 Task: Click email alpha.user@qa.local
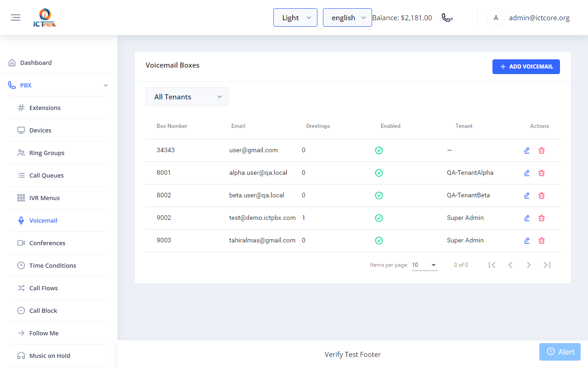pos(258,172)
